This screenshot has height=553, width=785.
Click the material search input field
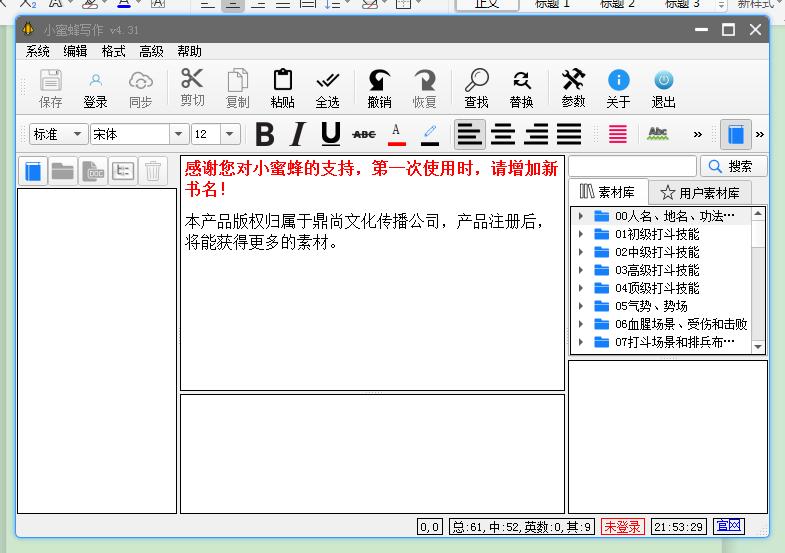point(632,166)
